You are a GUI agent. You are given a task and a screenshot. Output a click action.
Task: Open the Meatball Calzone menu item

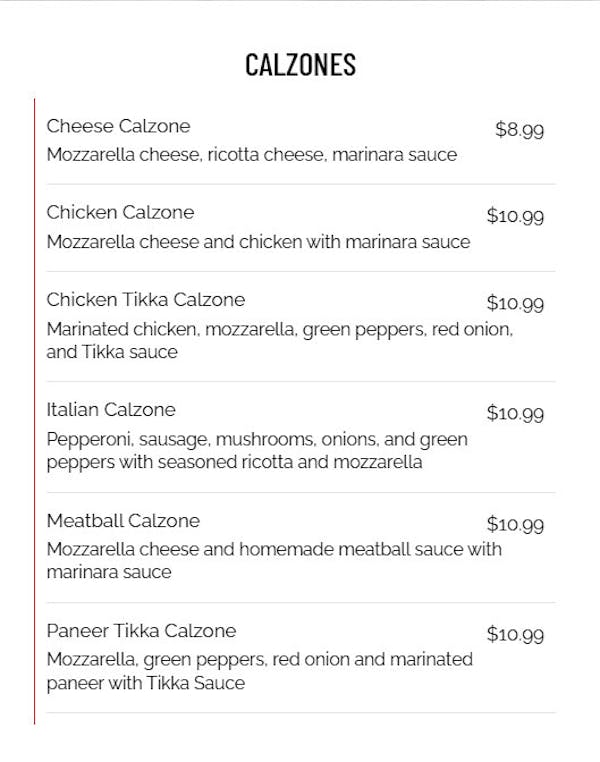point(123,520)
